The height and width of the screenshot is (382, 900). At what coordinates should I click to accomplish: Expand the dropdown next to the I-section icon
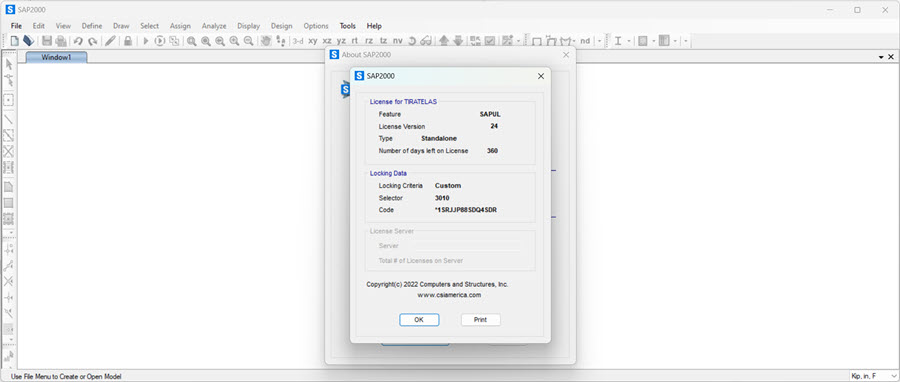(x=629, y=41)
